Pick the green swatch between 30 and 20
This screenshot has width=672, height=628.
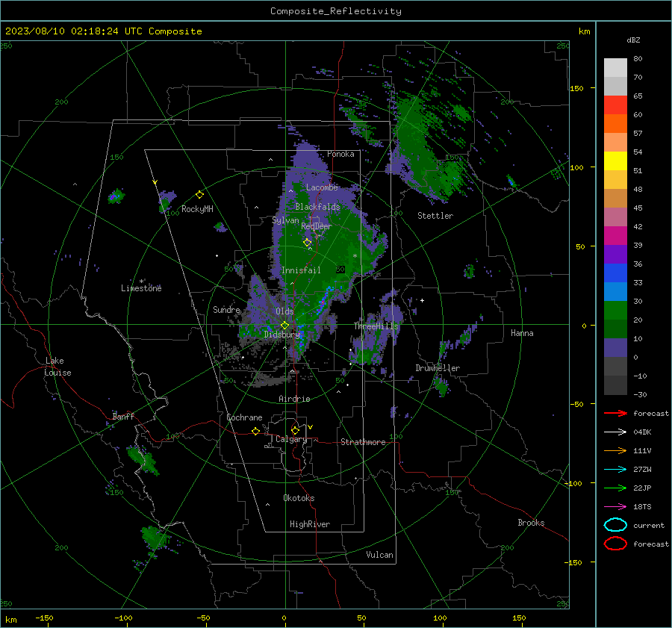point(615,311)
